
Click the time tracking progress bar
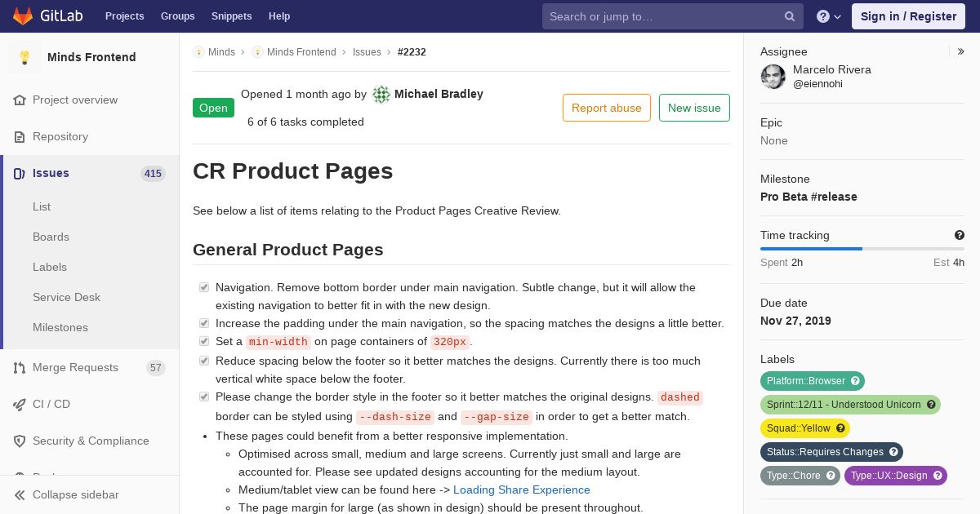(862, 249)
